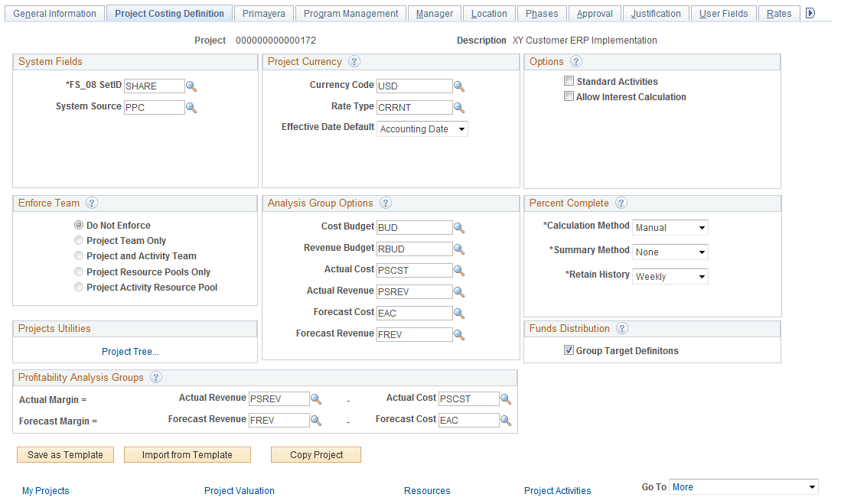Switch to the Primavera tab

click(x=263, y=13)
